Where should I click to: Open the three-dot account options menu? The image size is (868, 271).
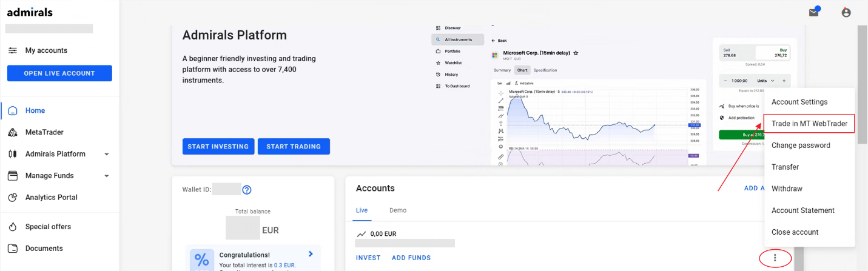(775, 258)
